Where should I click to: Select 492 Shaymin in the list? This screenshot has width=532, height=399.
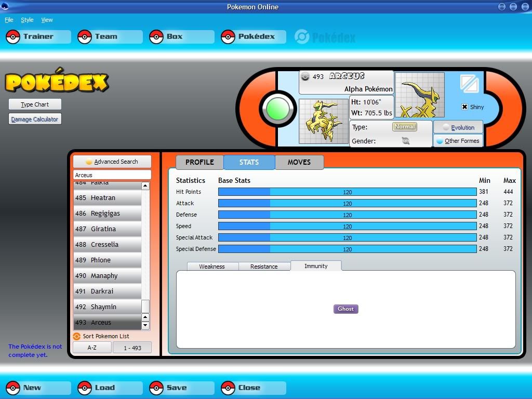(x=107, y=307)
